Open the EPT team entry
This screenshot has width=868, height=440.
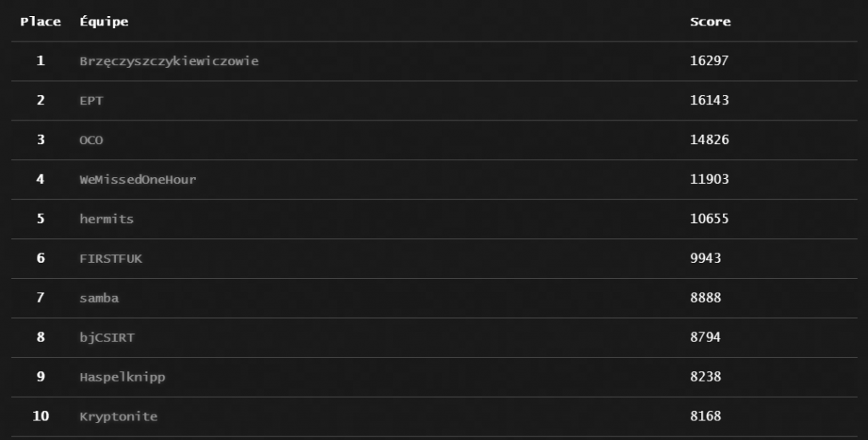(x=92, y=100)
